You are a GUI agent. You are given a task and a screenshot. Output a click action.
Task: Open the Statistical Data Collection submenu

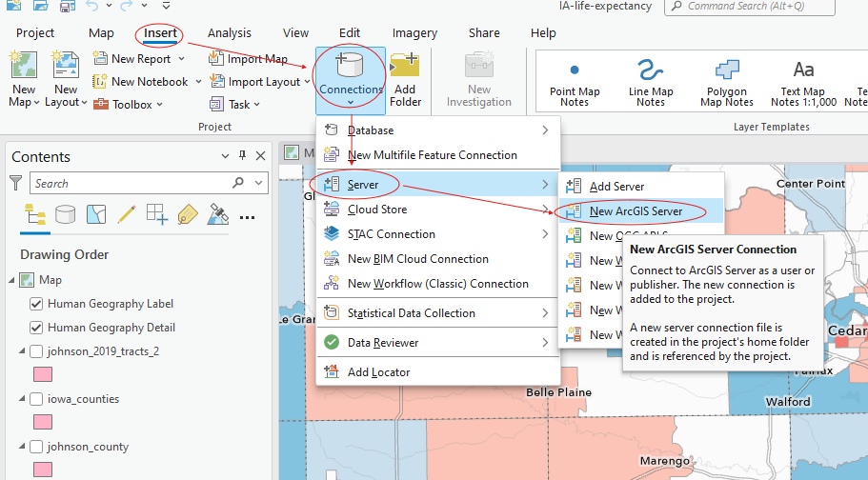pyautogui.click(x=438, y=312)
